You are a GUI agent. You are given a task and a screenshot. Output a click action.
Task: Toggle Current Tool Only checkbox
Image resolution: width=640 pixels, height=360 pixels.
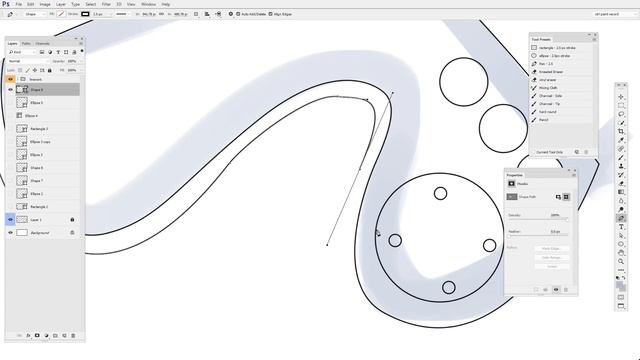(533, 152)
